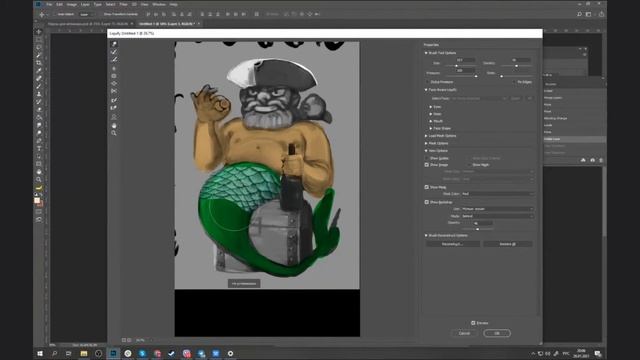Screen dimensions: 640x360
Task: Select the Thaw Mask tool in Liquify
Action: tap(114, 108)
